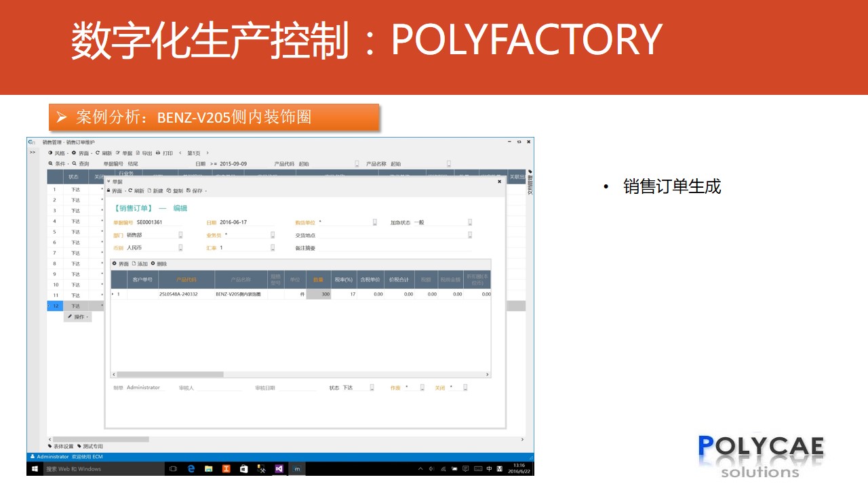The height and width of the screenshot is (488, 868).
Task: Print the list with 打印
Action: click(x=165, y=153)
